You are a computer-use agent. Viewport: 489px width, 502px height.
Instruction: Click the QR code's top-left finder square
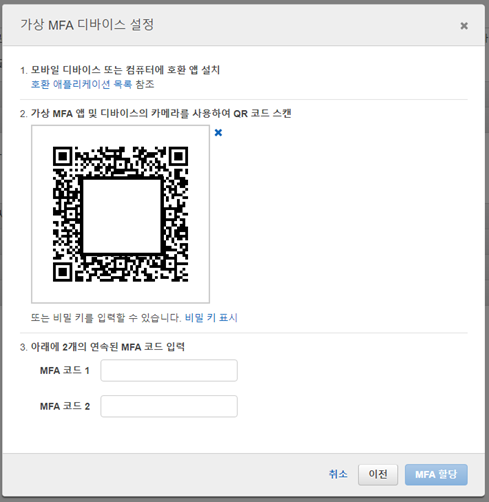[62, 156]
